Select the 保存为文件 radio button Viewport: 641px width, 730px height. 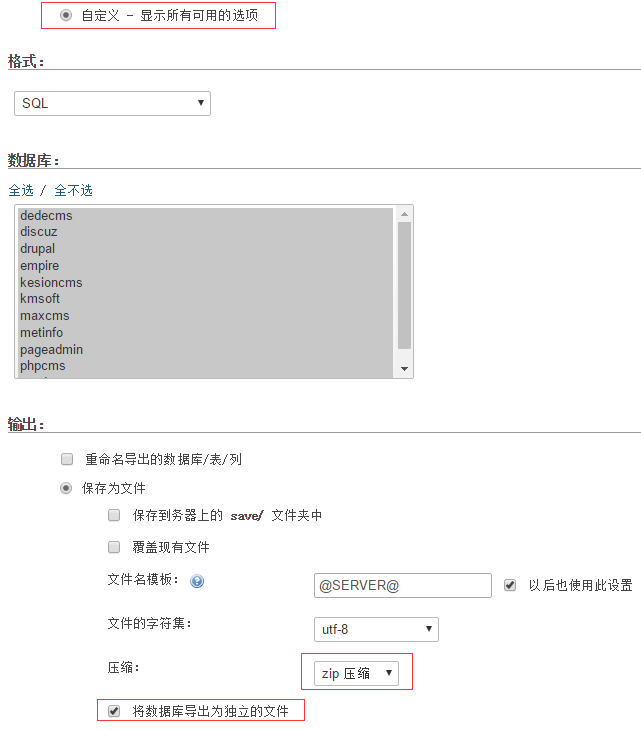[x=67, y=488]
